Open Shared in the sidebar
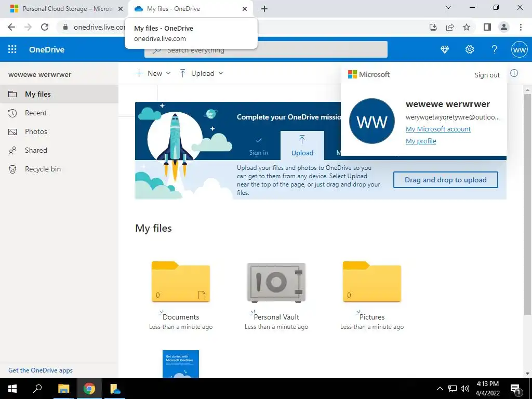This screenshot has width=532, height=399. click(x=59, y=150)
